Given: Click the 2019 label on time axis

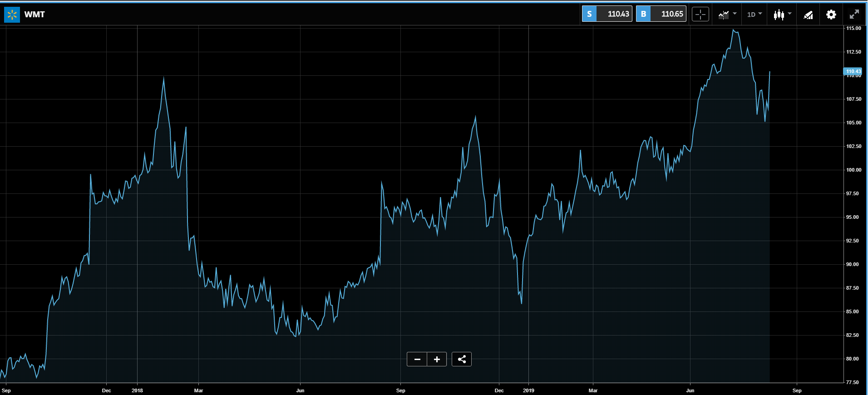Looking at the screenshot, I should (528, 390).
